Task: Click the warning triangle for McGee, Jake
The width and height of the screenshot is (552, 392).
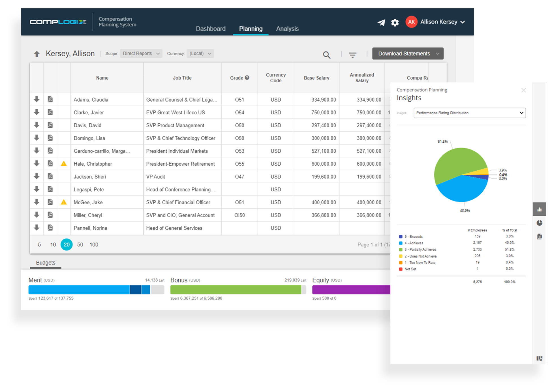Action: (64, 202)
